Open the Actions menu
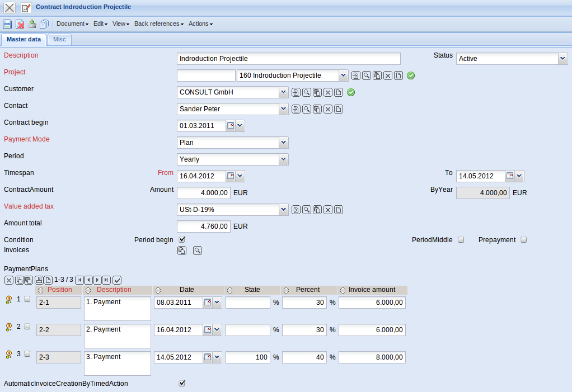Viewport: 572px width, 392px height. (x=200, y=23)
